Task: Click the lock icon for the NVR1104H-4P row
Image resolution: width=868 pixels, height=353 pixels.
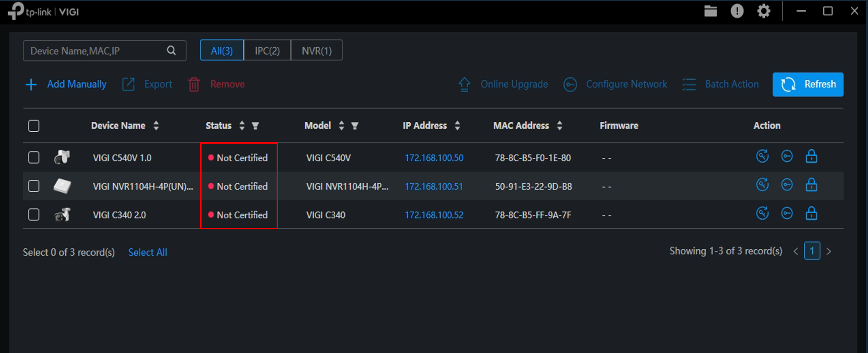Action: (x=811, y=185)
